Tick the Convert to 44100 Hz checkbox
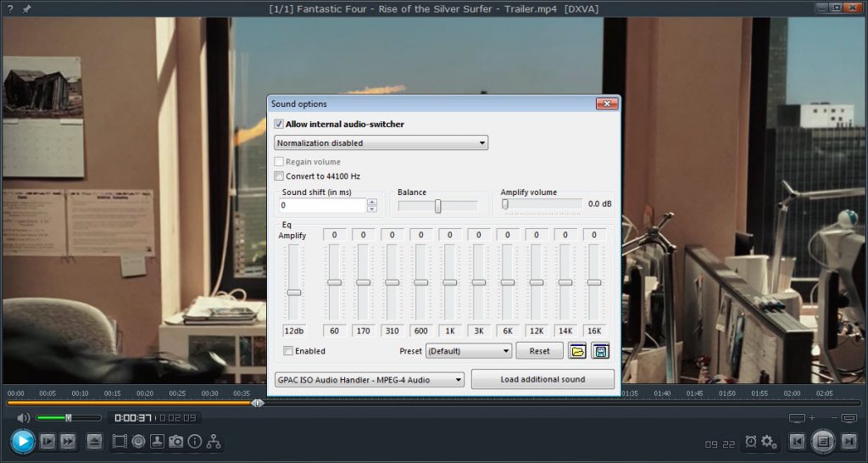This screenshot has width=868, height=463. coord(279,176)
